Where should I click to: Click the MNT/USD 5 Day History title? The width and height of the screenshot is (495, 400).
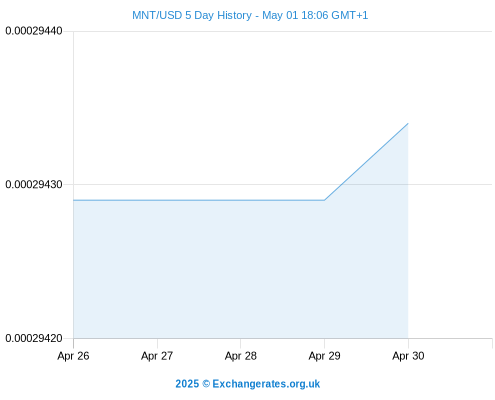point(250,15)
